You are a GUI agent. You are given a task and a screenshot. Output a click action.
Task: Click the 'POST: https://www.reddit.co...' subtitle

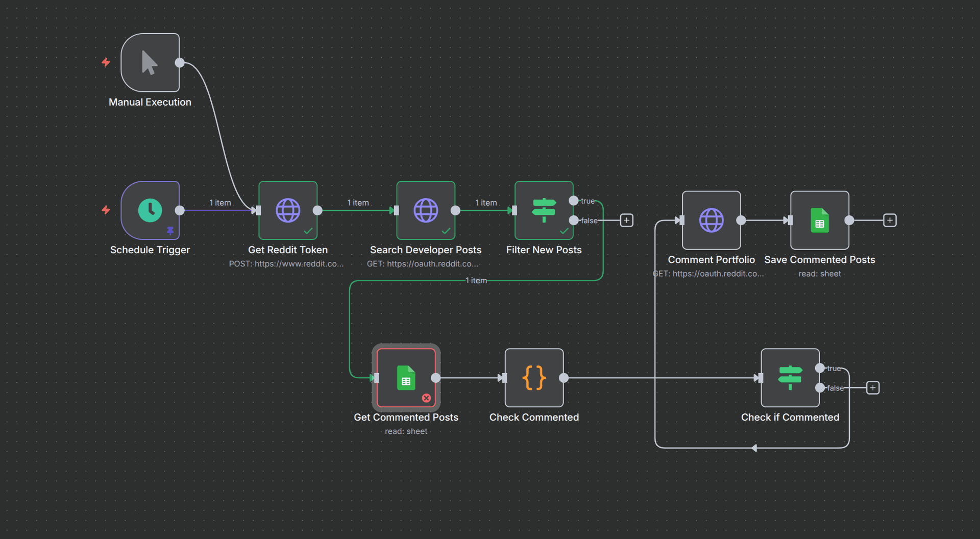[286, 264]
